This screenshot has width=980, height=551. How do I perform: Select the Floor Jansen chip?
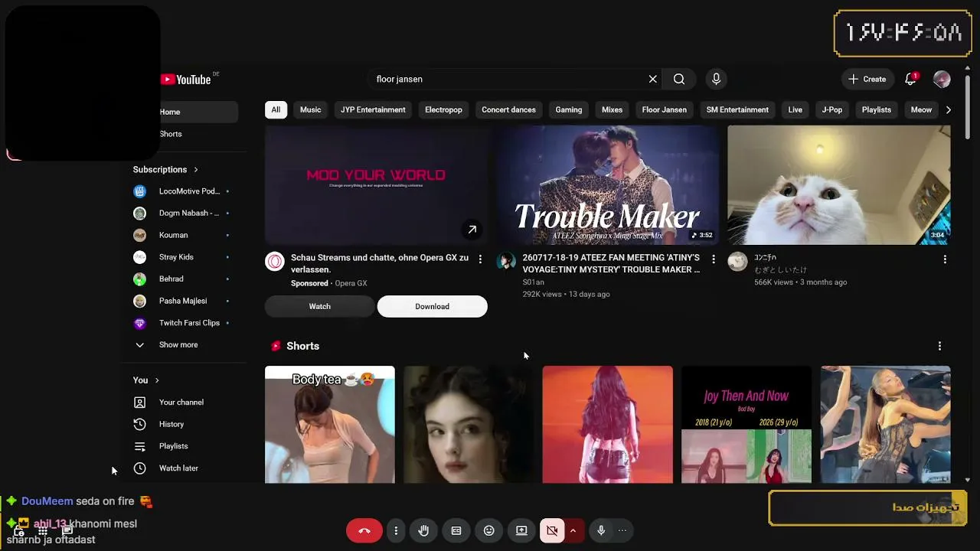[x=665, y=109]
